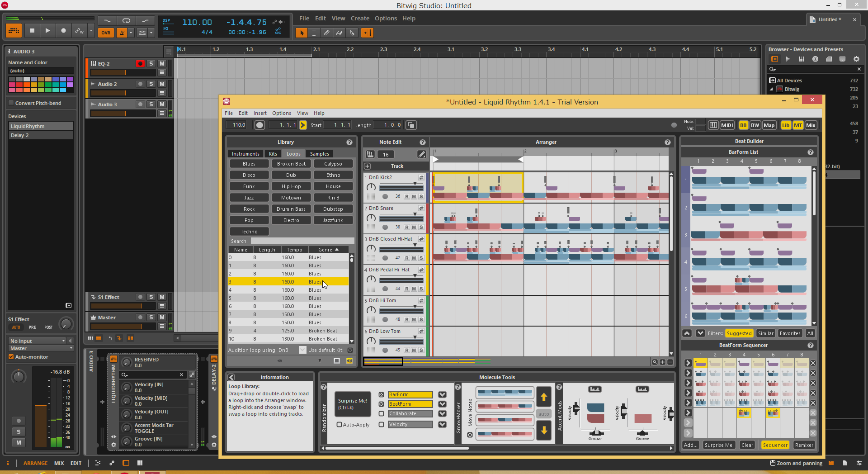Toggle the Mix panel button
This screenshot has height=474, width=868.
811,125
